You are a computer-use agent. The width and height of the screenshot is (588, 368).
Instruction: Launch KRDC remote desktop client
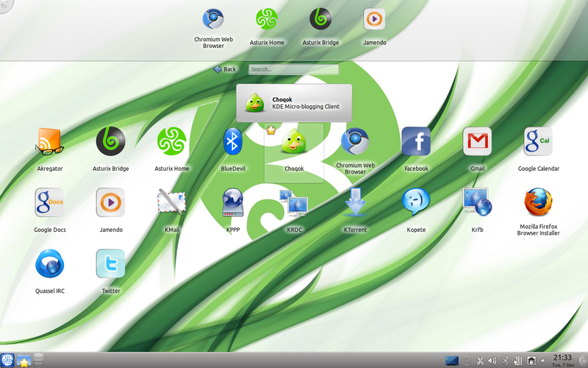(x=294, y=210)
